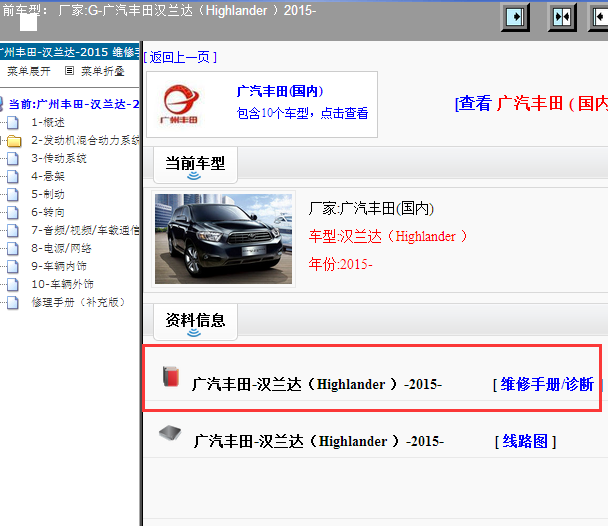The height and width of the screenshot is (526, 608).
Task: Click the left-arrow panel button at toolbar edge
Action: (599, 17)
